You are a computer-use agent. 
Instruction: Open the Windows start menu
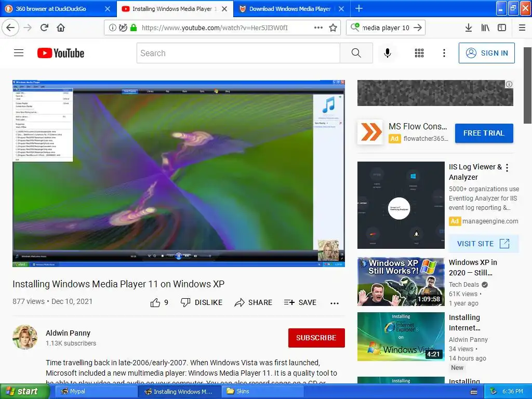click(x=24, y=391)
